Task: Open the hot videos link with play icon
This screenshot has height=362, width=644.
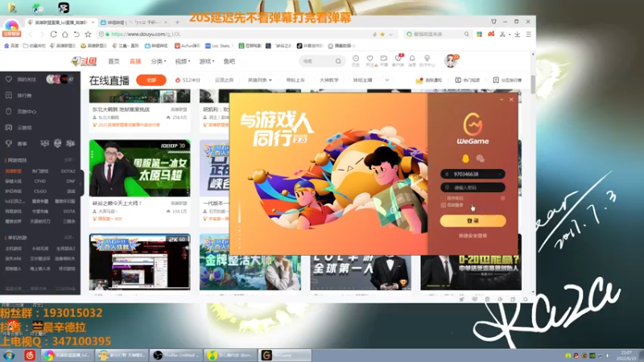Action: tap(468, 80)
